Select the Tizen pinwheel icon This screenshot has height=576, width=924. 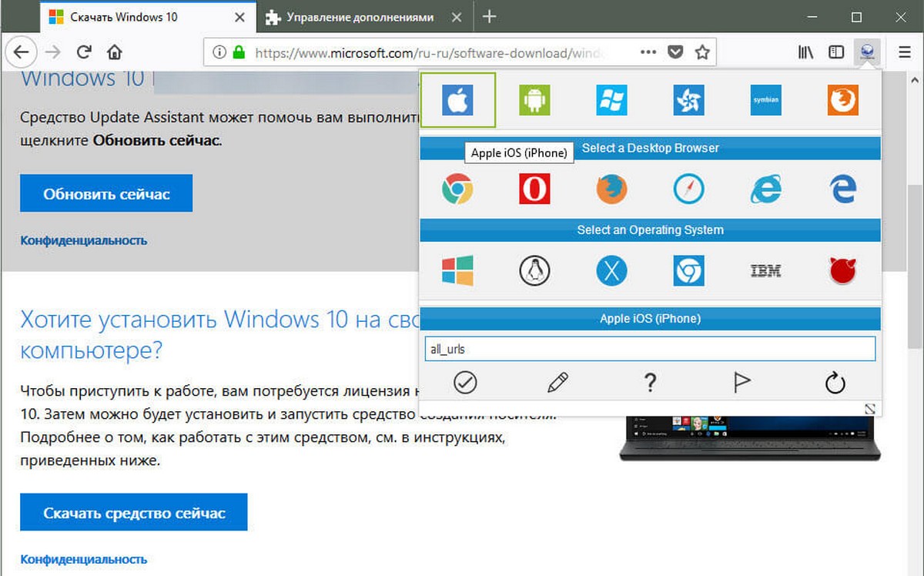pyautogui.click(x=688, y=100)
